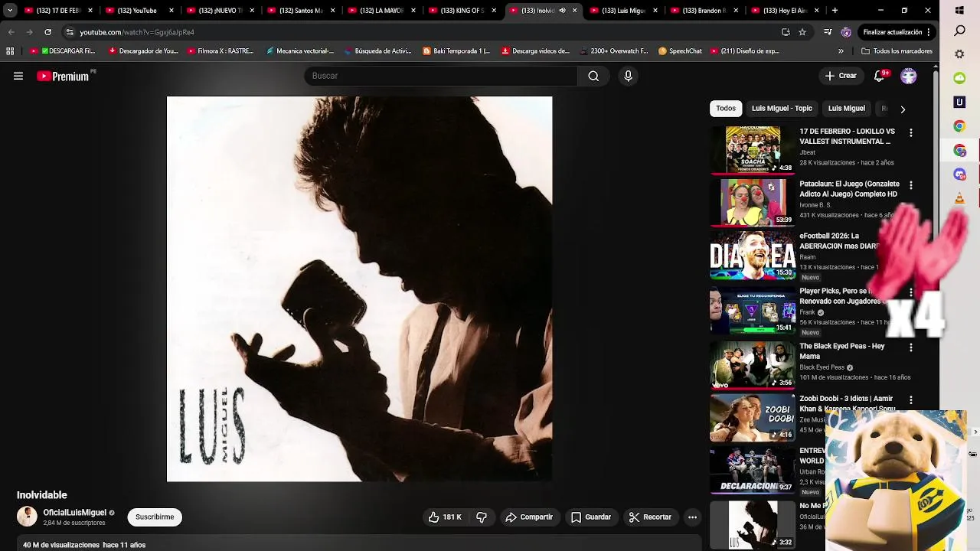Click Finalizar actualización button
980x551 pixels.
[892, 32]
